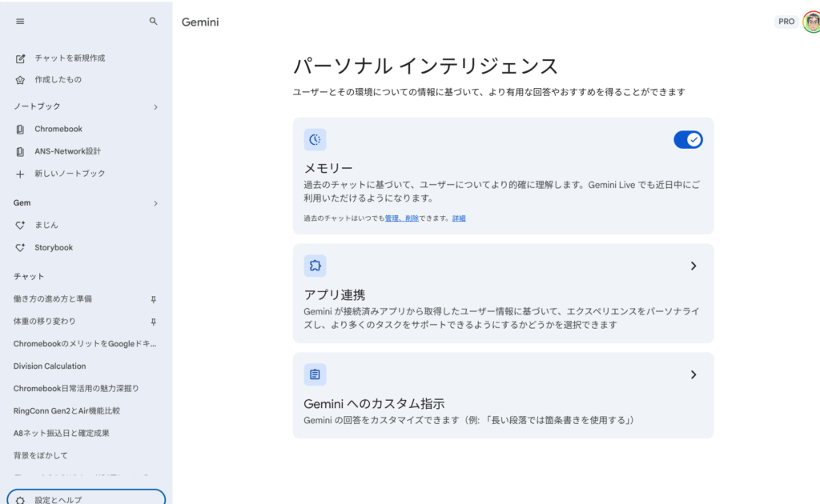Expand the Gem section chevron
Image resolution: width=820 pixels, height=504 pixels.
point(155,204)
